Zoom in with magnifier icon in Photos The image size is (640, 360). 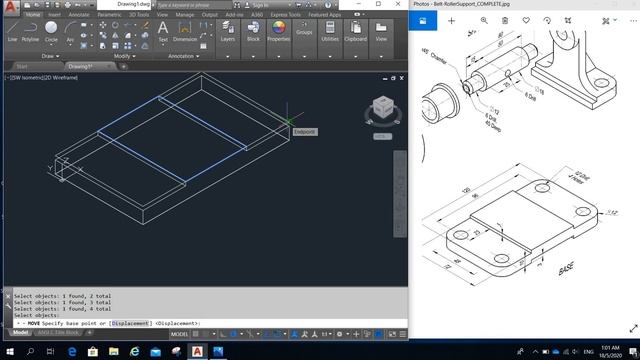484,20
